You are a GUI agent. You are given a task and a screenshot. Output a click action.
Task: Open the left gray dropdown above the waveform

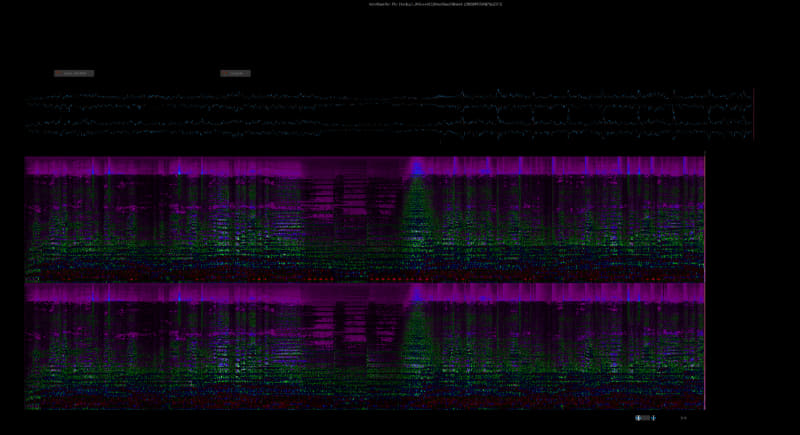[74, 73]
